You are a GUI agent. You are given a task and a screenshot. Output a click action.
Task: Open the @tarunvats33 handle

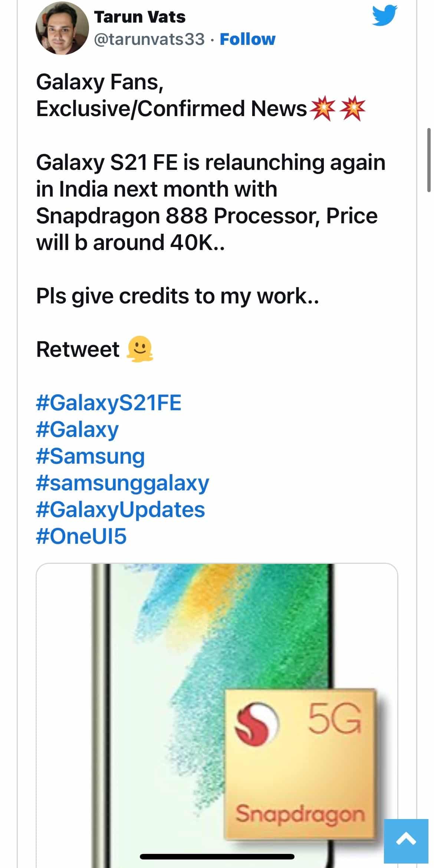click(149, 39)
